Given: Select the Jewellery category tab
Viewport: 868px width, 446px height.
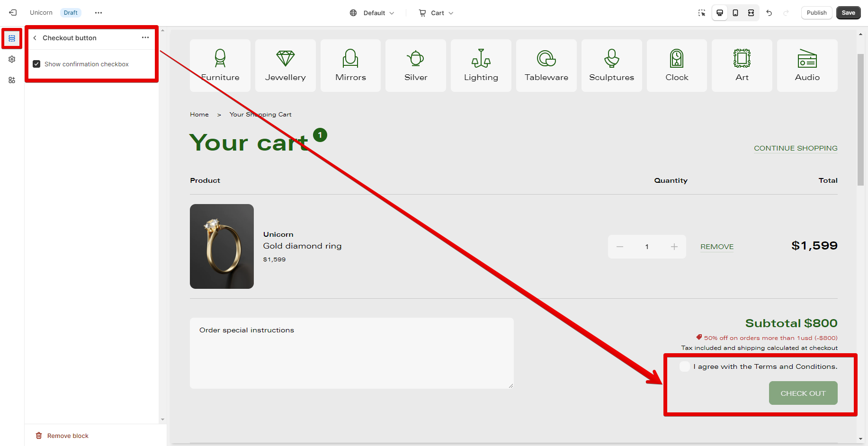Looking at the screenshot, I should coord(285,65).
